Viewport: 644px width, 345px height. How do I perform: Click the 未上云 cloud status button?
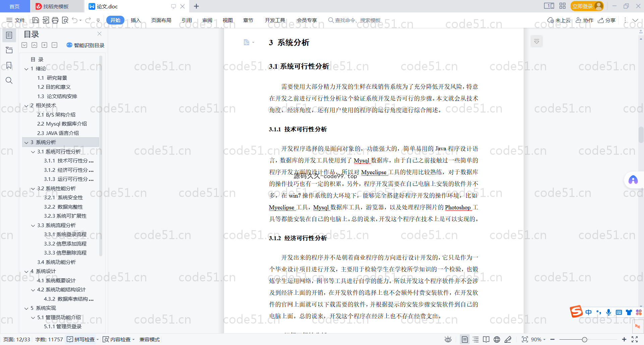[559, 20]
